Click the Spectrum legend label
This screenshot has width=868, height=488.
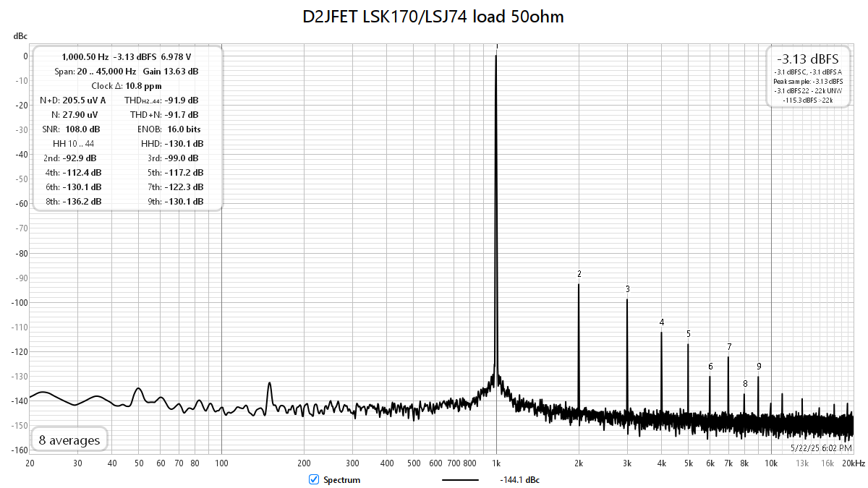(x=341, y=480)
